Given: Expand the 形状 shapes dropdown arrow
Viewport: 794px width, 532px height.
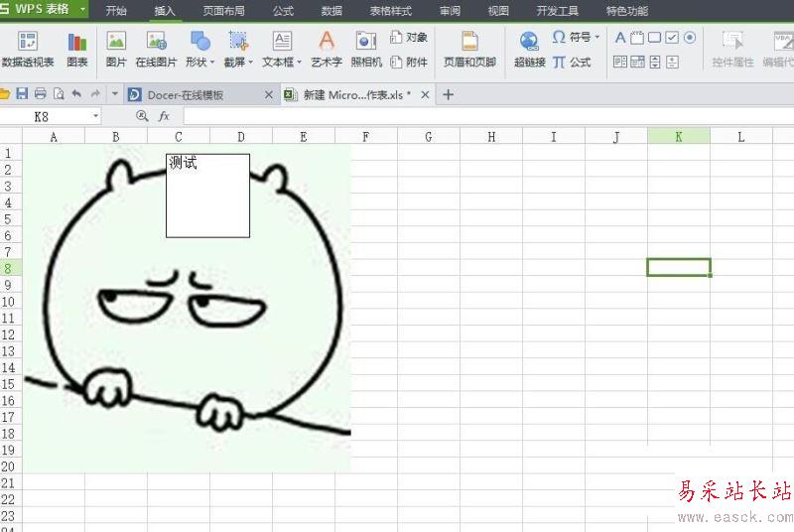Looking at the screenshot, I should (212, 63).
